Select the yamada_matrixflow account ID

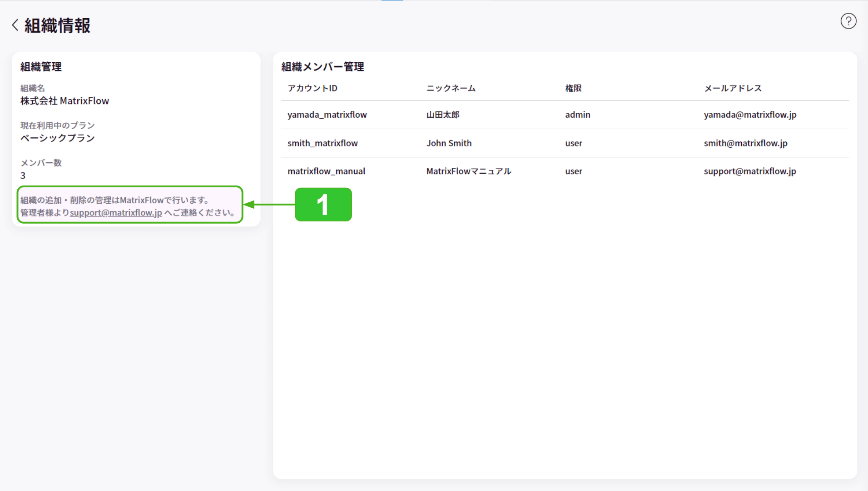tap(327, 115)
